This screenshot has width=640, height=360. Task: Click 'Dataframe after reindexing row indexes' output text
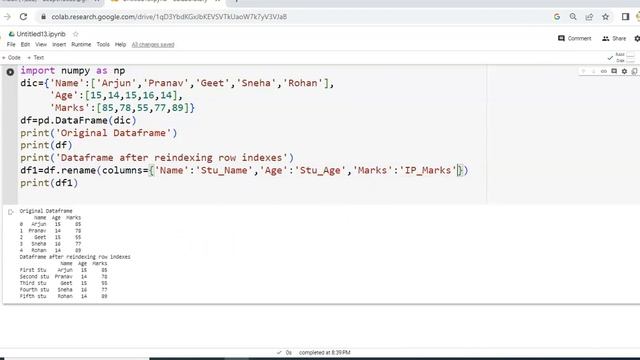75,257
